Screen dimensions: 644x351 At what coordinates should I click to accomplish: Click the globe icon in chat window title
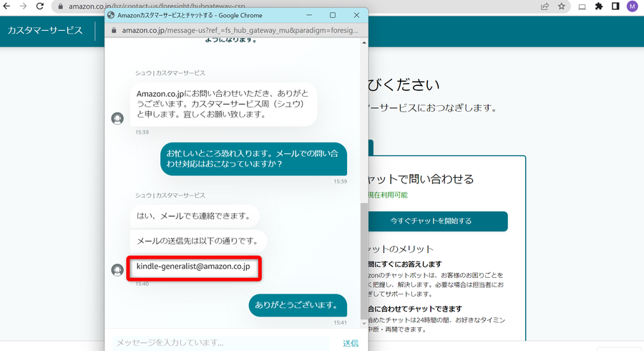tap(111, 15)
